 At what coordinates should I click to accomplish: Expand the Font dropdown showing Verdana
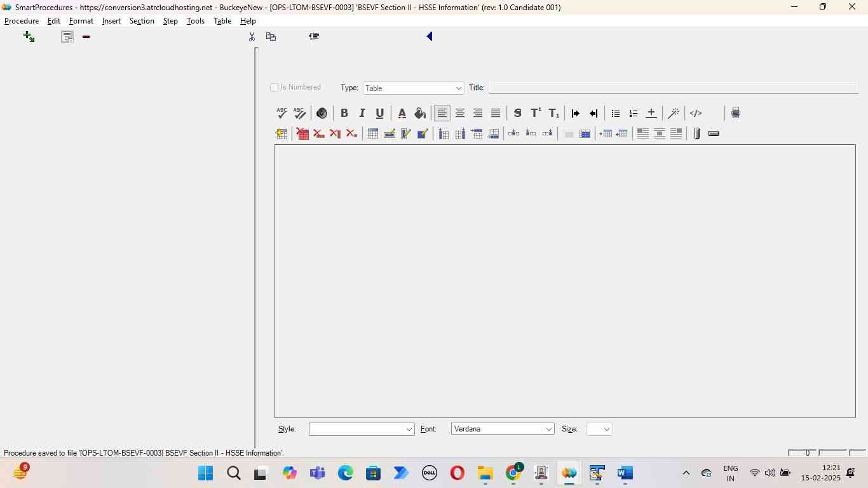coord(502,430)
